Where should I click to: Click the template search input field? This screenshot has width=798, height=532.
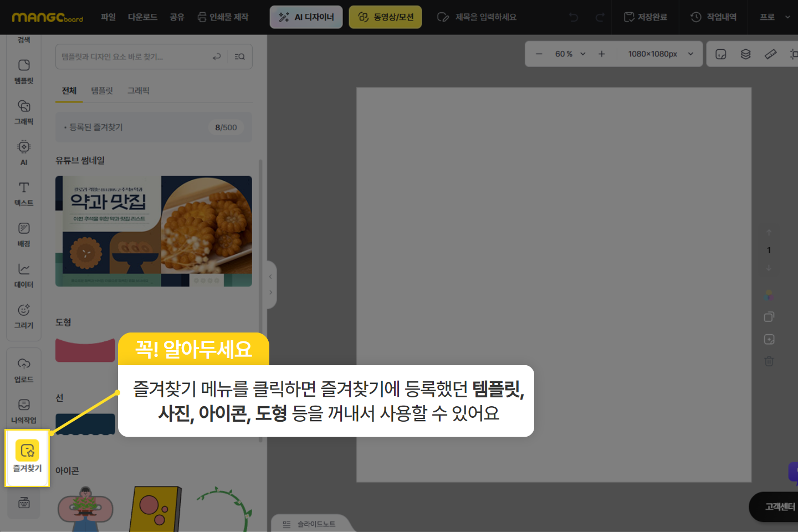tap(133, 57)
